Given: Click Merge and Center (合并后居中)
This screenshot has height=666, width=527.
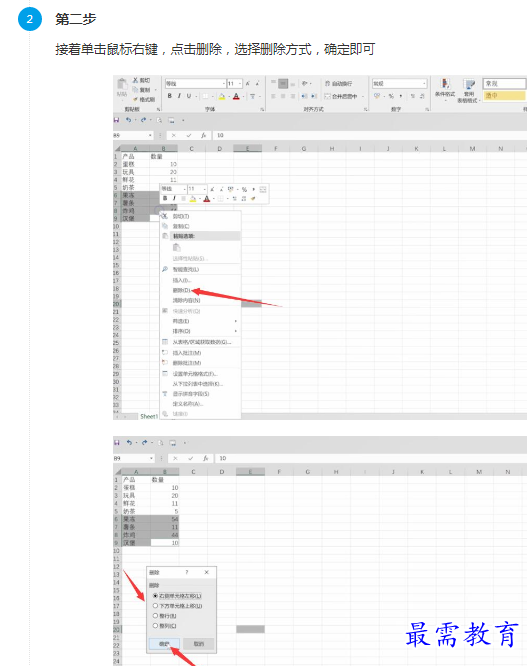Looking at the screenshot, I should tap(341, 96).
